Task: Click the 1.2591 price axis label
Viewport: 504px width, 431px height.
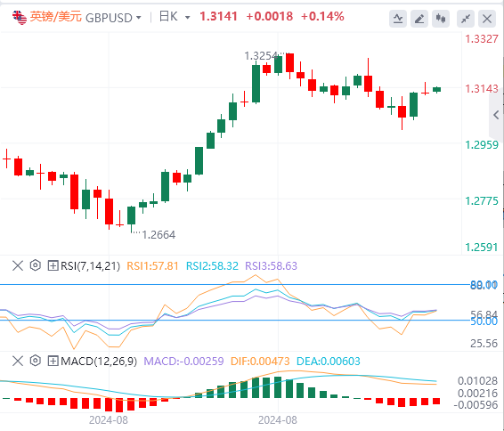Action: pyautogui.click(x=482, y=248)
